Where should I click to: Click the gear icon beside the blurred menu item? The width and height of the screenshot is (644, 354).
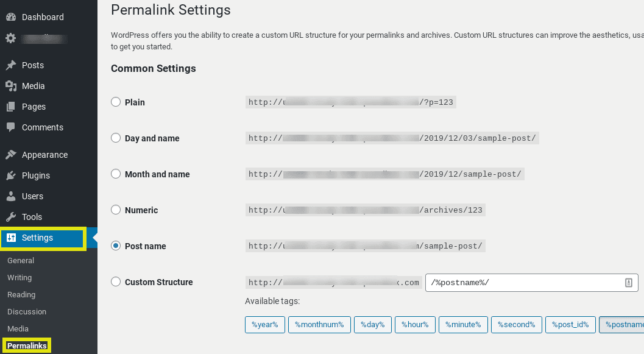(x=11, y=38)
